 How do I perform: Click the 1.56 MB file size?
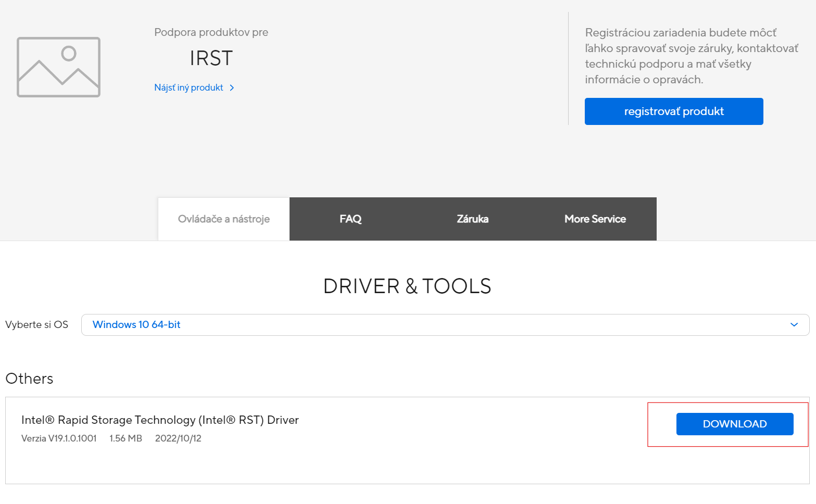pyautogui.click(x=125, y=438)
